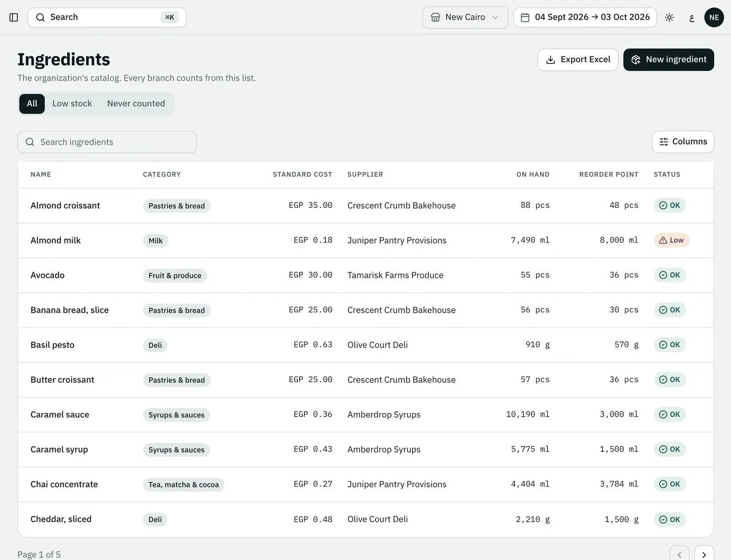731x560 pixels.
Task: Click the EGP 0.36 cost value
Action: click(x=313, y=414)
